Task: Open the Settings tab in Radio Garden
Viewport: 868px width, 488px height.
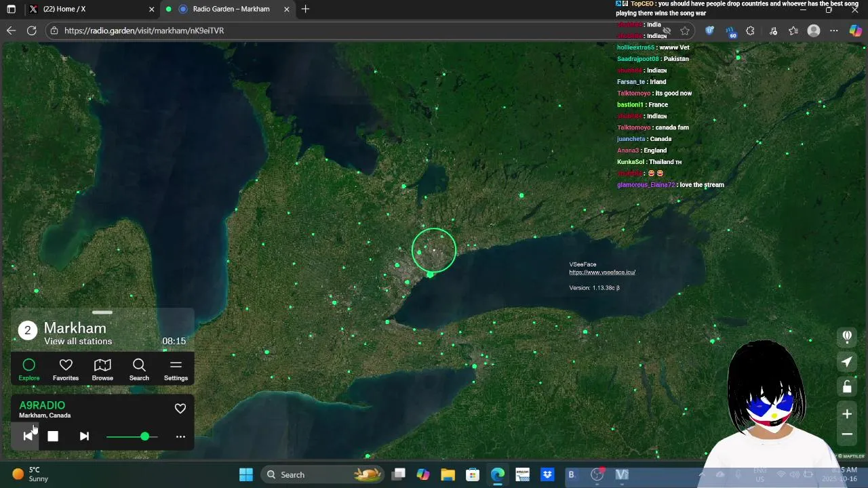Action: (x=176, y=369)
